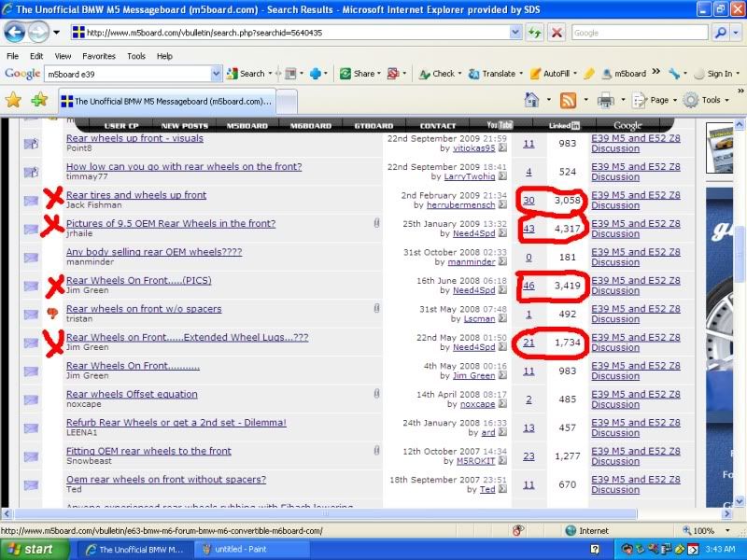Open the View menu
Viewport: 747px width, 560px height.
coord(63,56)
